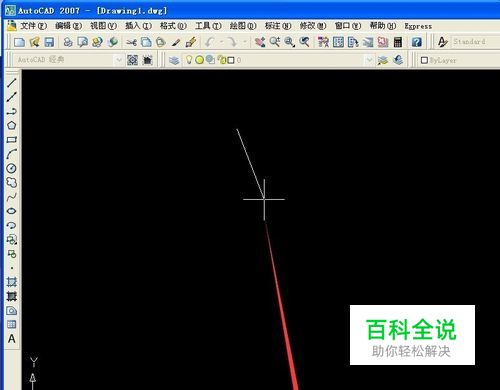Click the Open file icon
500x390 pixels.
[34, 42]
